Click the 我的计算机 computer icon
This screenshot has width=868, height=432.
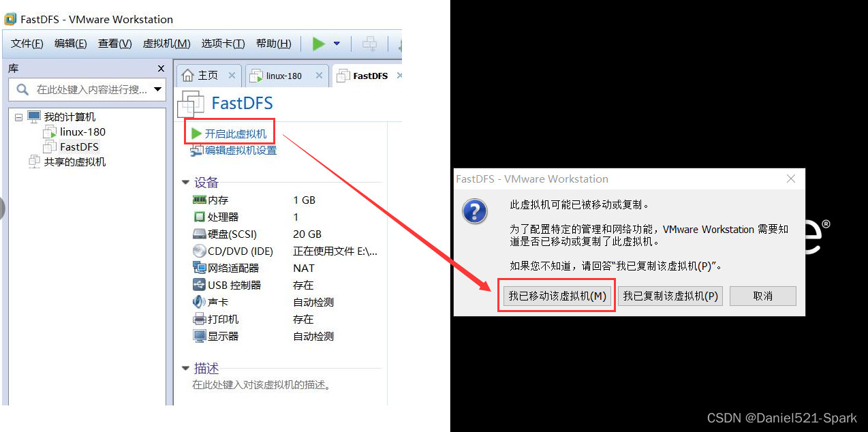(34, 117)
